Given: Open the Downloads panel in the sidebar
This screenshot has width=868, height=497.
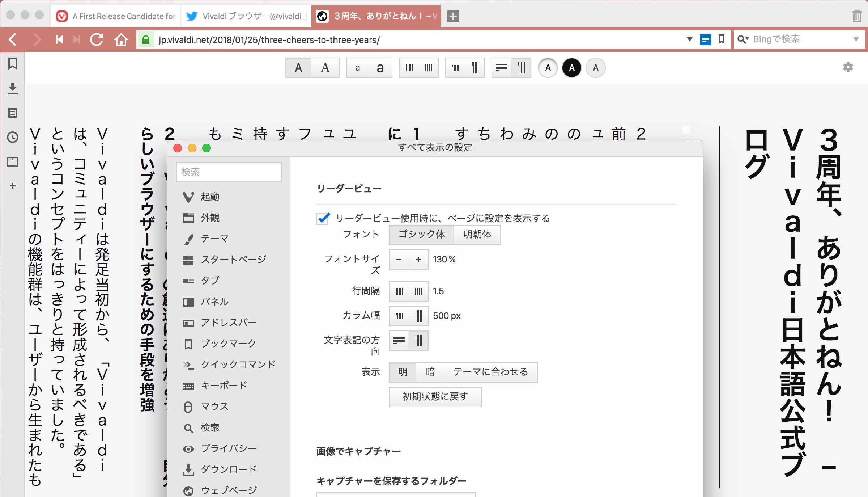Looking at the screenshot, I should pos(12,88).
